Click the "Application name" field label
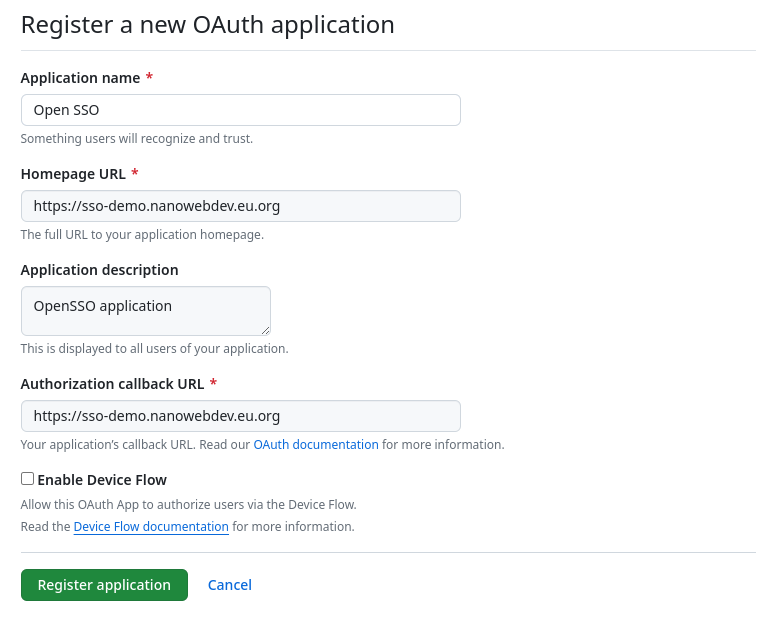Screen dimensions: 772x624 click(x=80, y=78)
